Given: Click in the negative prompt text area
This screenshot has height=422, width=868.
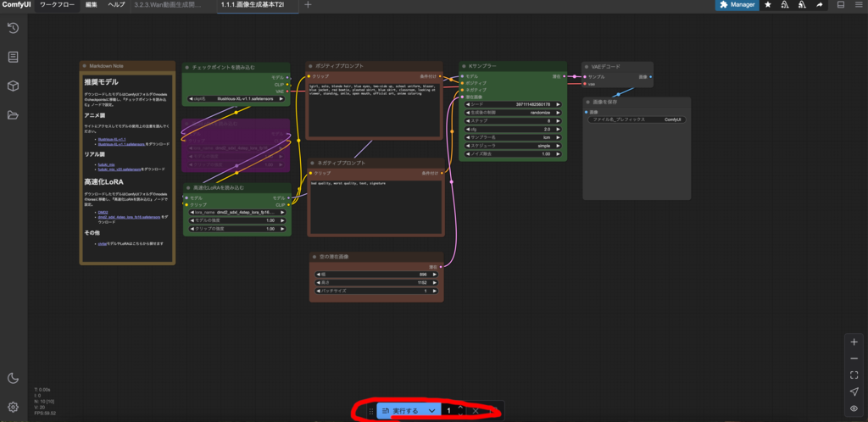Looking at the screenshot, I should point(376,207).
